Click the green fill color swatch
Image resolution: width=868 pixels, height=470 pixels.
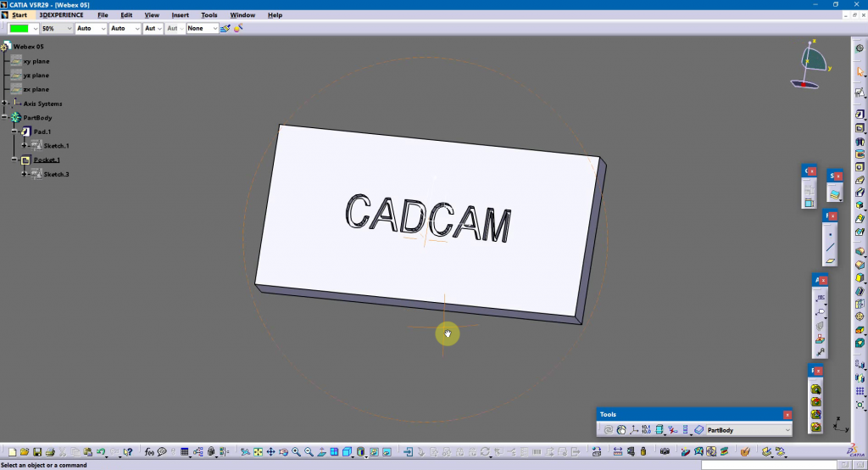[19, 29]
